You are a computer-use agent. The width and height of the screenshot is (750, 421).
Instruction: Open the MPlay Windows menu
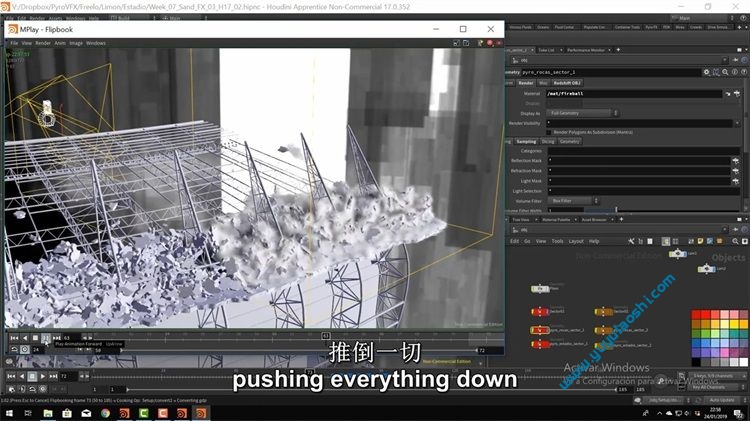pyautogui.click(x=96, y=43)
